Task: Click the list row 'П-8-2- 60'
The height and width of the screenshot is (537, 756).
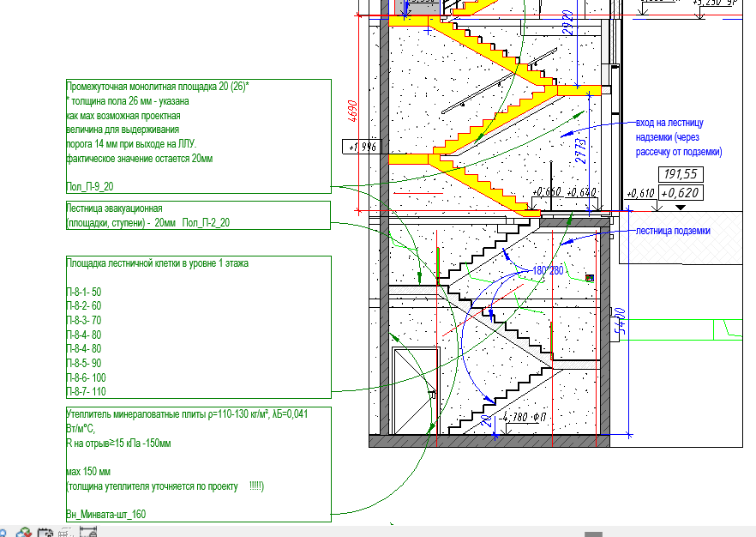Action: tap(84, 306)
